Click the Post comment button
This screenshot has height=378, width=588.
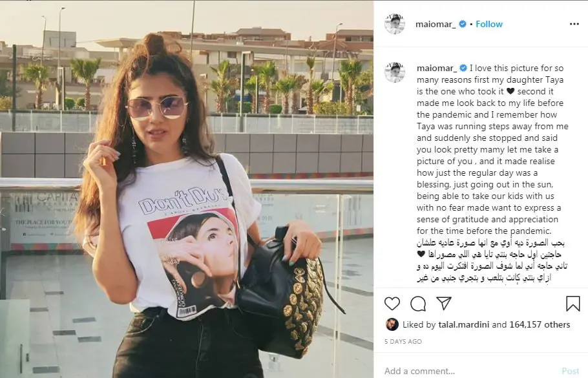tap(571, 371)
